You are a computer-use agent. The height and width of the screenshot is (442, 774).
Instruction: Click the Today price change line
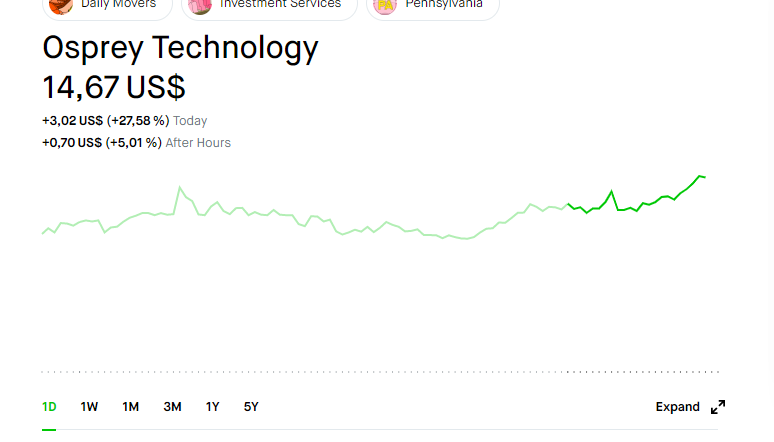[124, 121]
